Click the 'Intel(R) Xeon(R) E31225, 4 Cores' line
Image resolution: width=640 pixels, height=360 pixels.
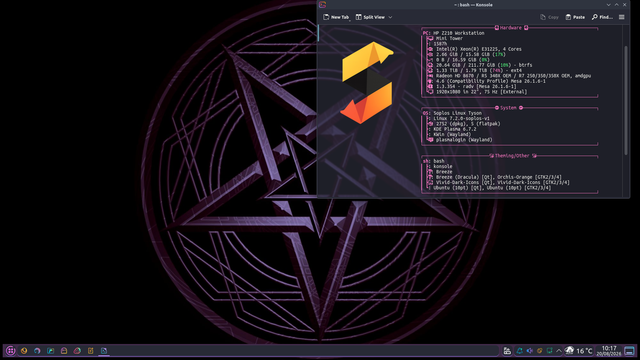(478, 49)
